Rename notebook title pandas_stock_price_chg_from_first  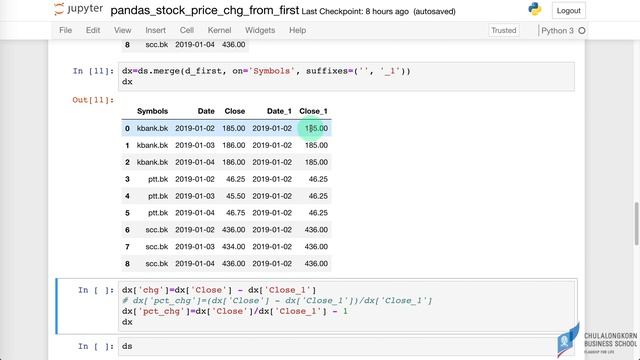[204, 10]
